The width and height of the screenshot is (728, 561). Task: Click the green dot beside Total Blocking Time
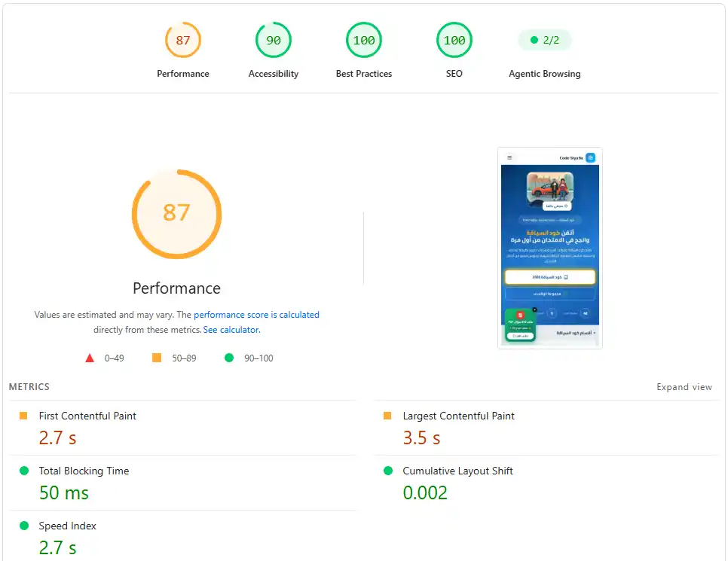(x=24, y=471)
